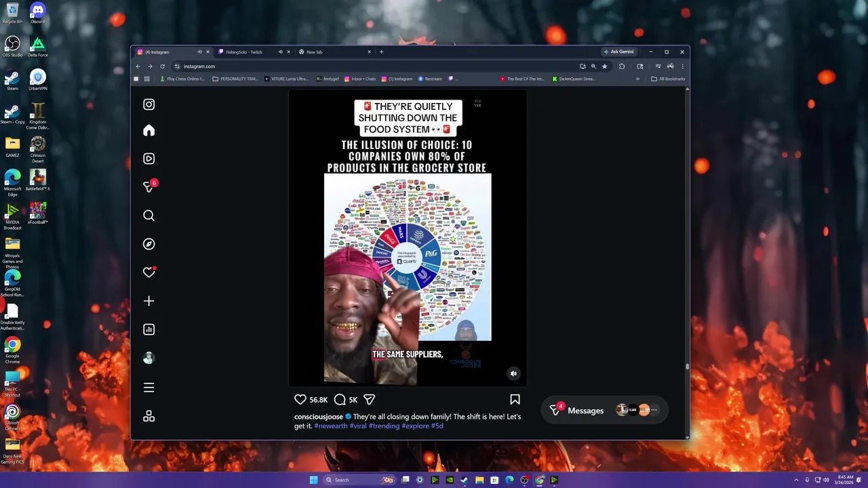Open the hamburger More menu in sidebar
The width and height of the screenshot is (868, 488).
coord(149,388)
